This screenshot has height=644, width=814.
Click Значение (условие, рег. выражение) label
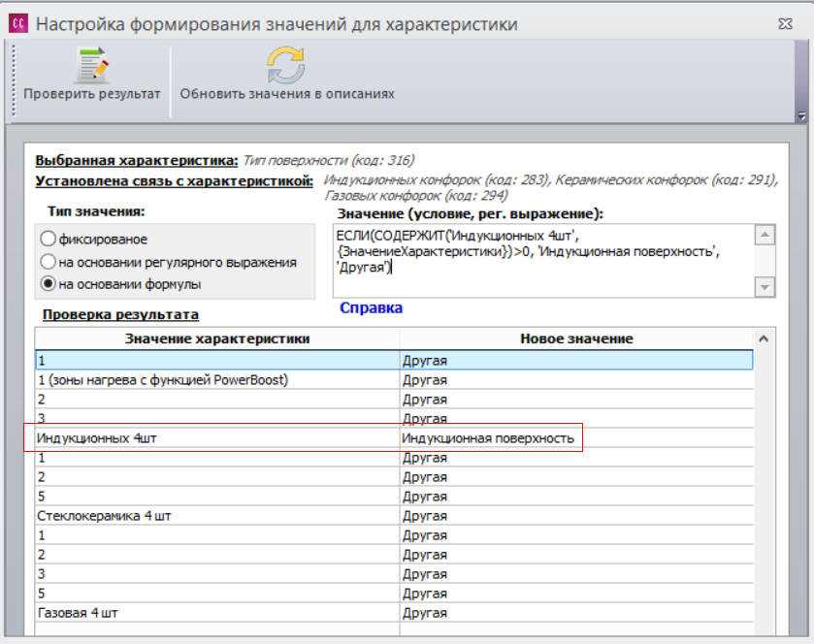pos(470,213)
